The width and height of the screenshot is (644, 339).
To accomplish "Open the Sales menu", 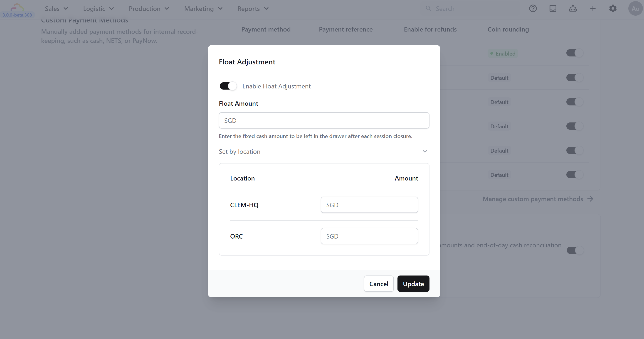I will tap(57, 8).
